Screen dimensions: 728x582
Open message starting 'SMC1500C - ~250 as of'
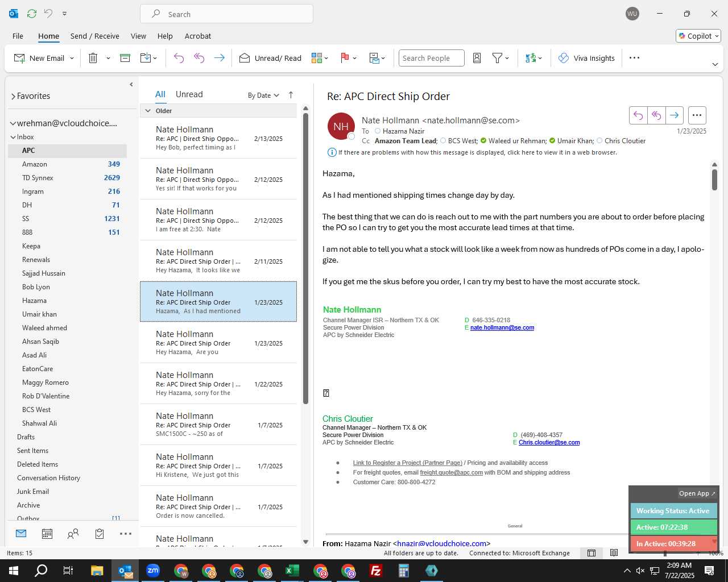coord(218,425)
